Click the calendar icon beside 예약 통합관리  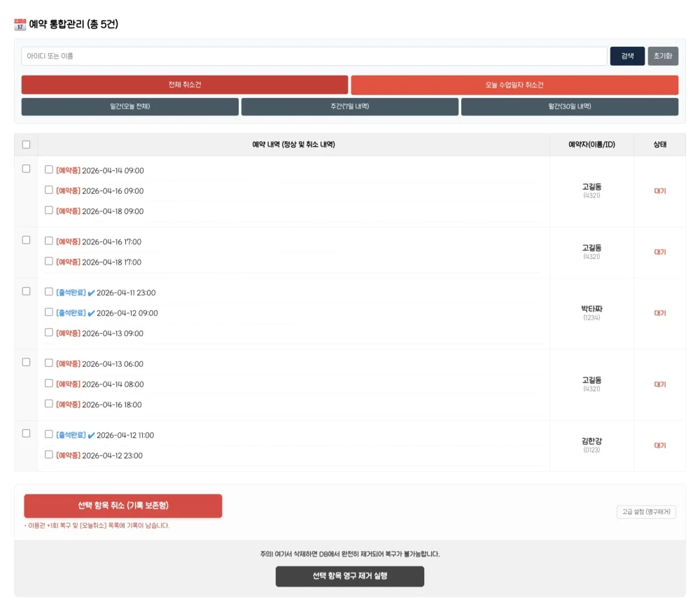click(x=20, y=24)
